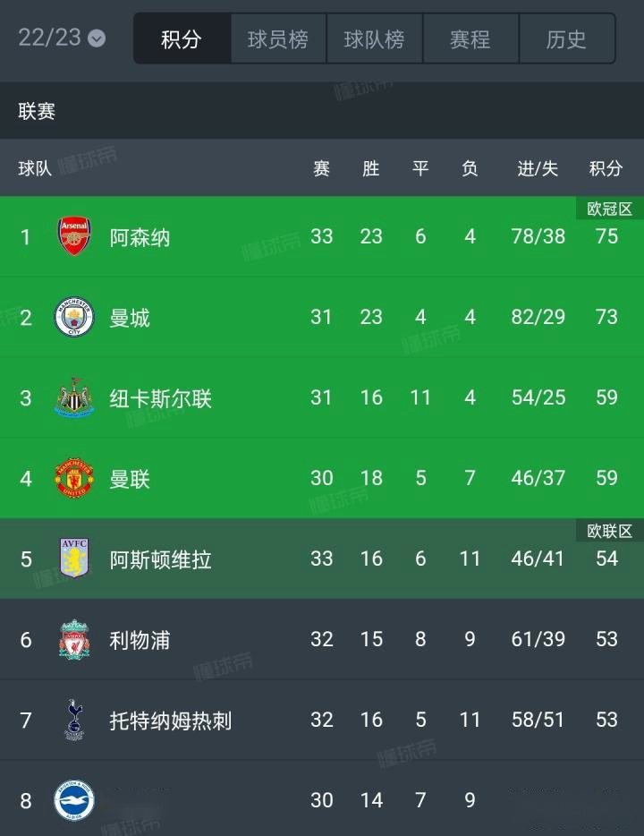Open the Newcastle United crest icon
Viewport: 644px width, 836px height.
click(x=74, y=397)
